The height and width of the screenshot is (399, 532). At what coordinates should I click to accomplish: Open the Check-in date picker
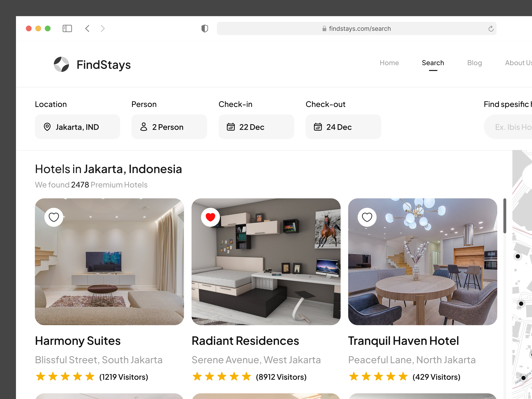pos(256,127)
